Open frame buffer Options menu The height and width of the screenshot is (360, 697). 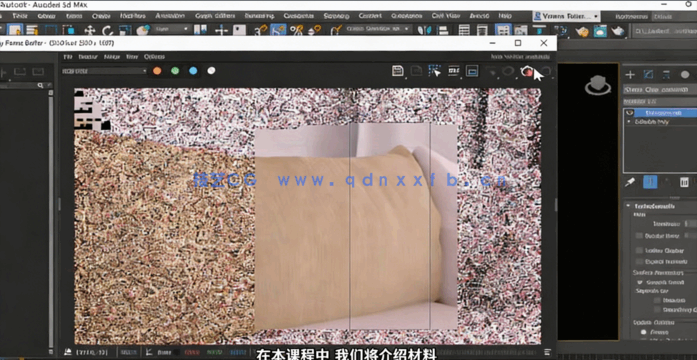154,56
